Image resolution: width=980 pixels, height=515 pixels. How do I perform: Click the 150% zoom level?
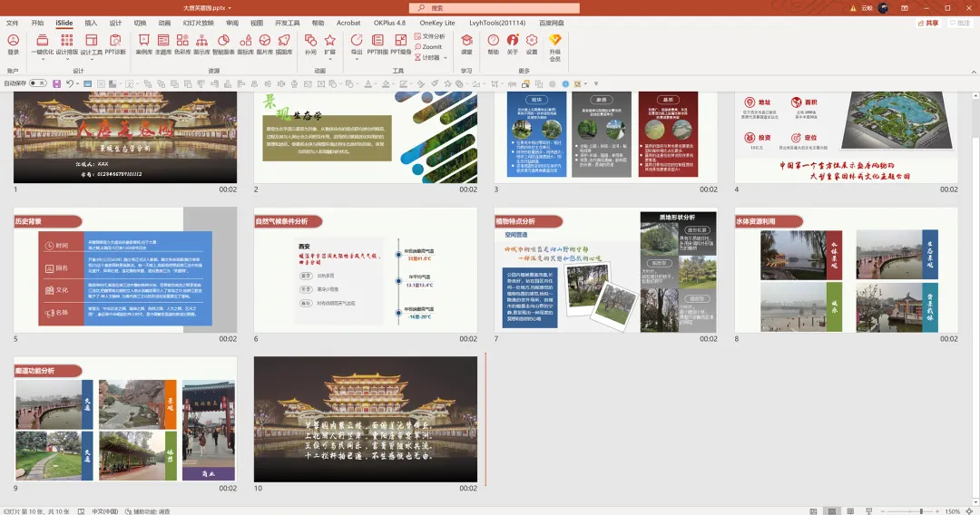(x=952, y=511)
